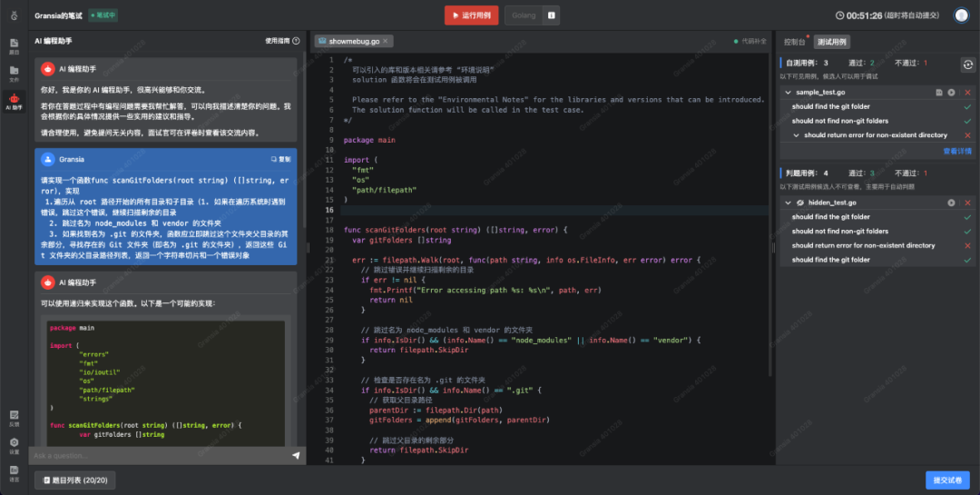Open the 查看详情 details link

click(x=957, y=151)
